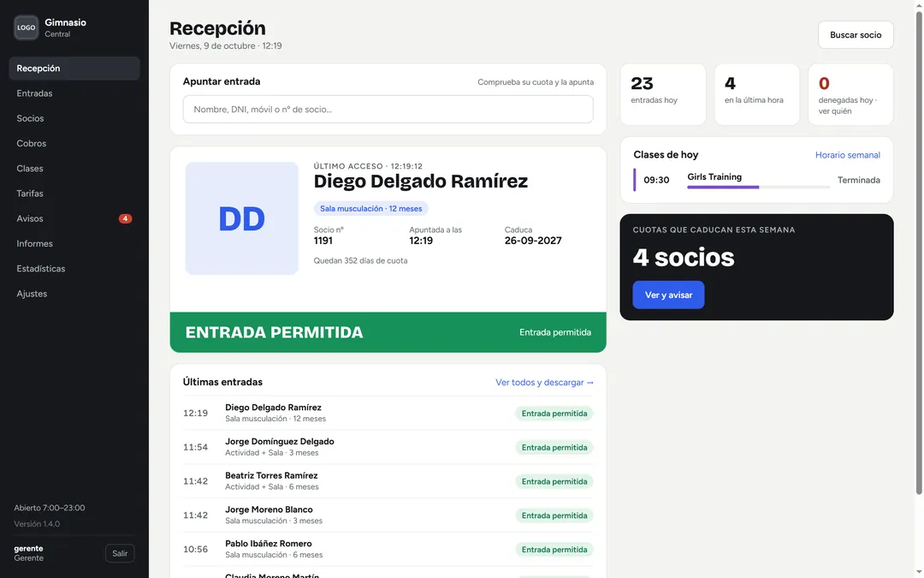Select Pablo Ibáñez Romero entry

[388, 549]
